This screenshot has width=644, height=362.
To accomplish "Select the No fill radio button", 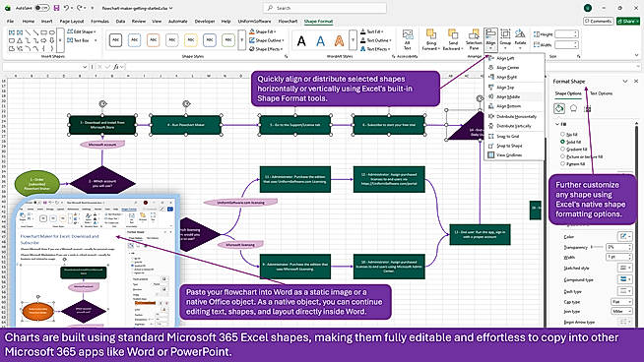I will [562, 134].
